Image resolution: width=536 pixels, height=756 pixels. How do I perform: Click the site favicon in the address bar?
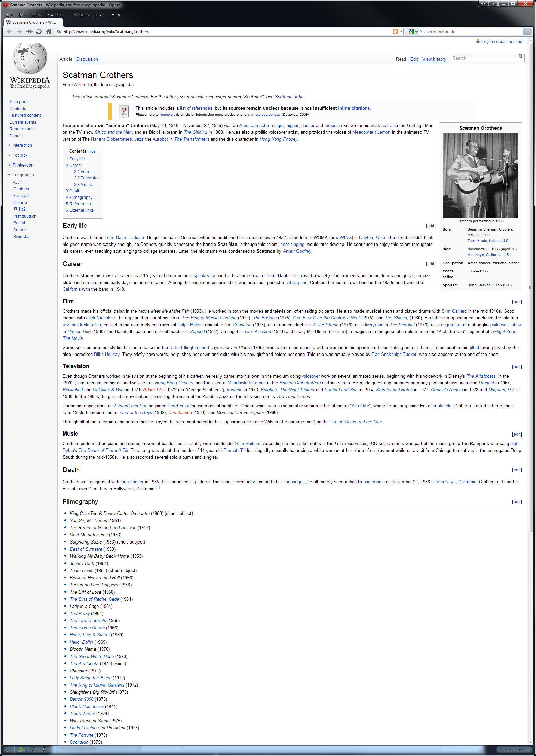59,32
